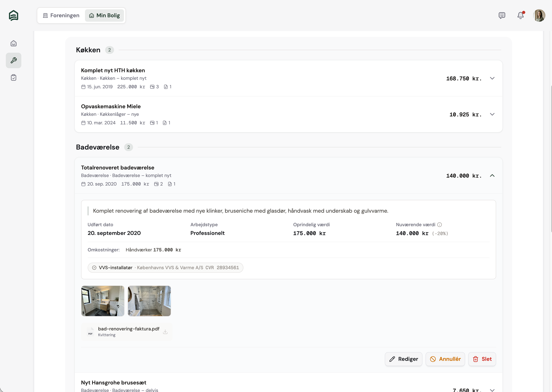This screenshot has width=552, height=392.
Task: Click the red Slet button
Action: 482,359
